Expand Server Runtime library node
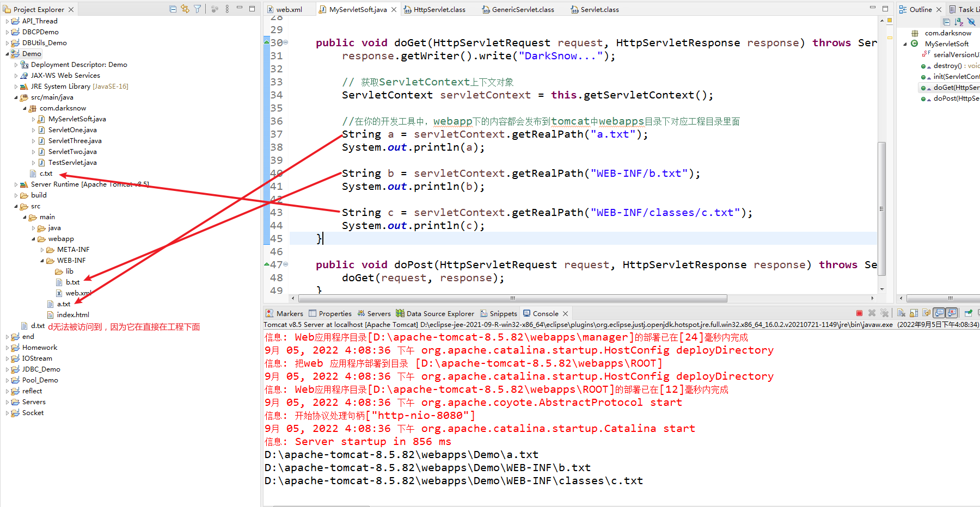Viewport: 980px width, 507px height. click(16, 184)
